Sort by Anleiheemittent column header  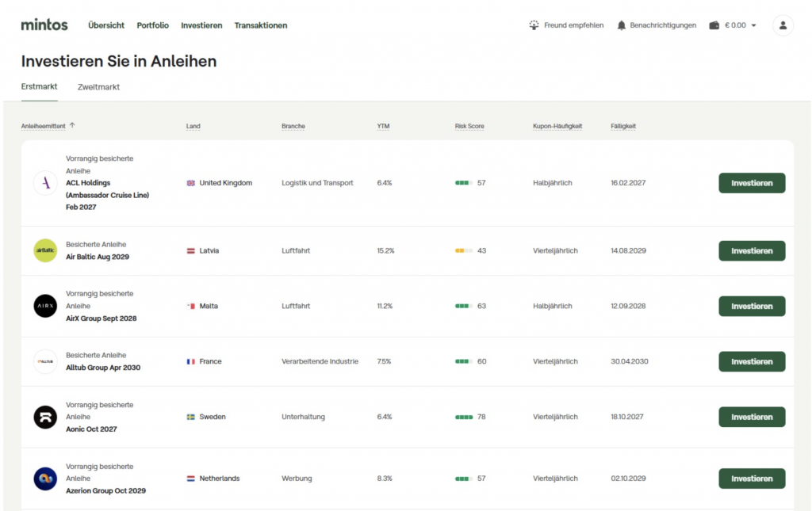(44, 126)
